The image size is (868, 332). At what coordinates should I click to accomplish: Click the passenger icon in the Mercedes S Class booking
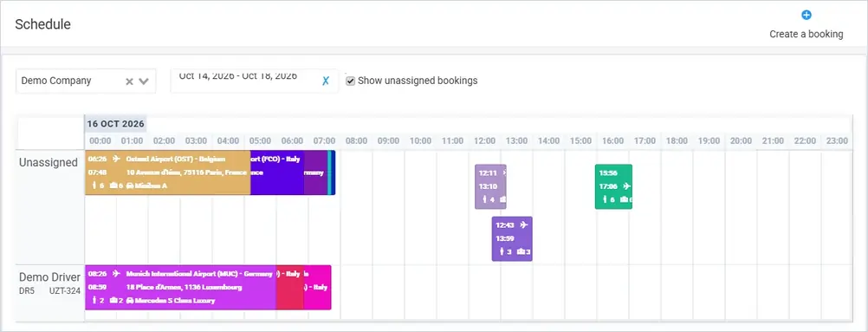(x=94, y=301)
